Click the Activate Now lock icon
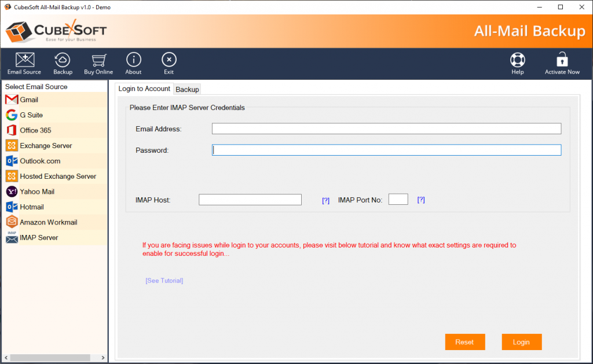 click(562, 60)
